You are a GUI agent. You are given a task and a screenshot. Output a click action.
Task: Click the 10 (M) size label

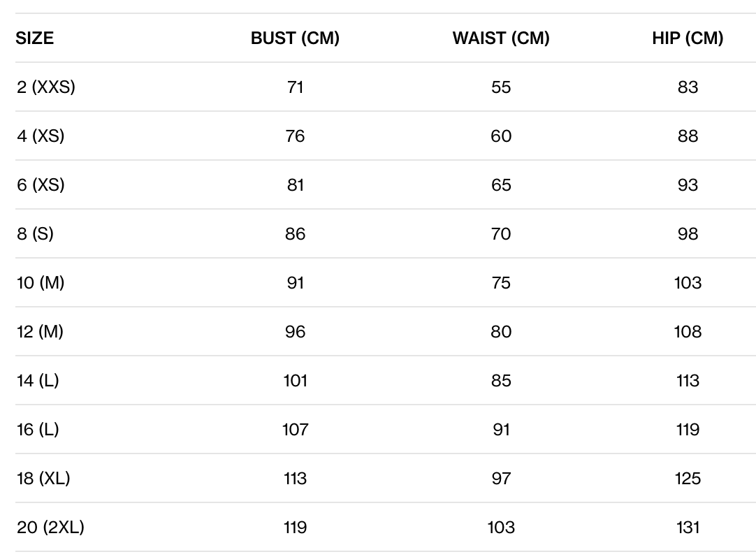[41, 283]
